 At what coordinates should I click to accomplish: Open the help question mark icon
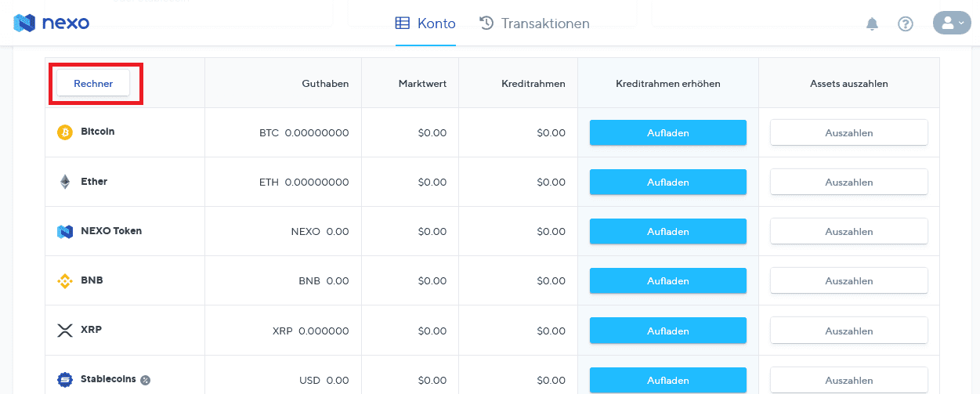[906, 23]
